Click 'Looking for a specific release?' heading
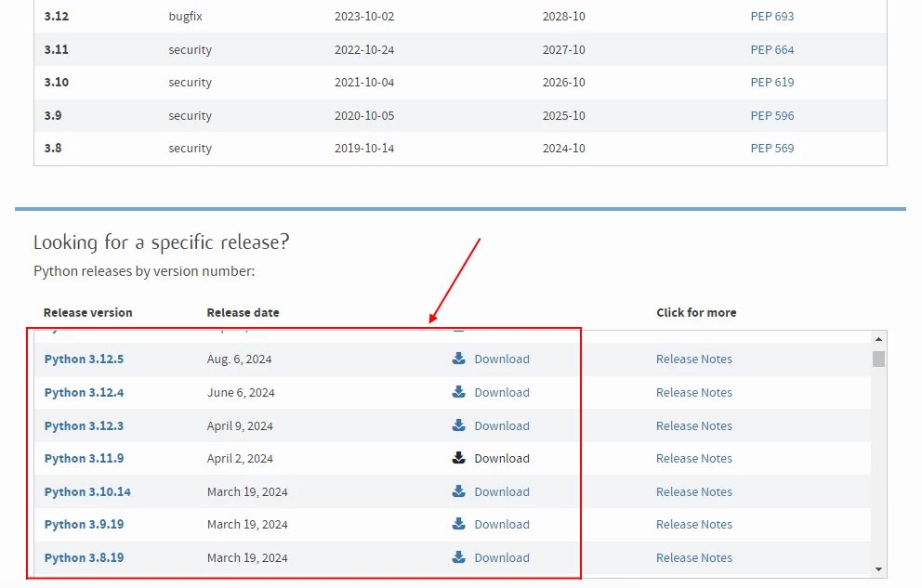Image resolution: width=922 pixels, height=588 pixels. pos(162,242)
